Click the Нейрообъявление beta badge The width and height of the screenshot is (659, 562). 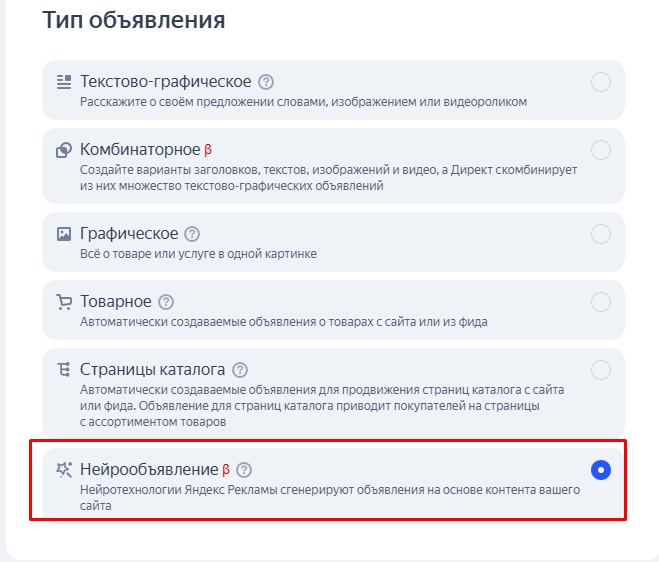pos(226,469)
